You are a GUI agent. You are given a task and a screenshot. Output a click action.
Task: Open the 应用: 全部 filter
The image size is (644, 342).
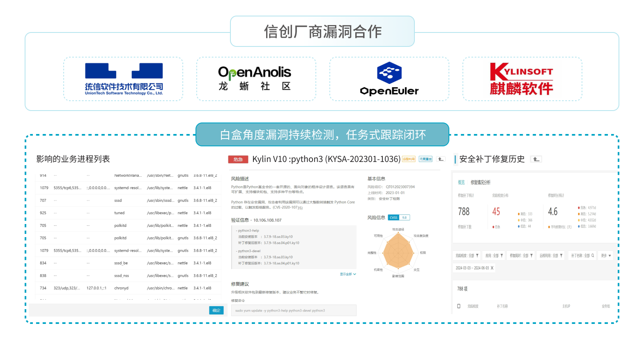tap(494, 256)
